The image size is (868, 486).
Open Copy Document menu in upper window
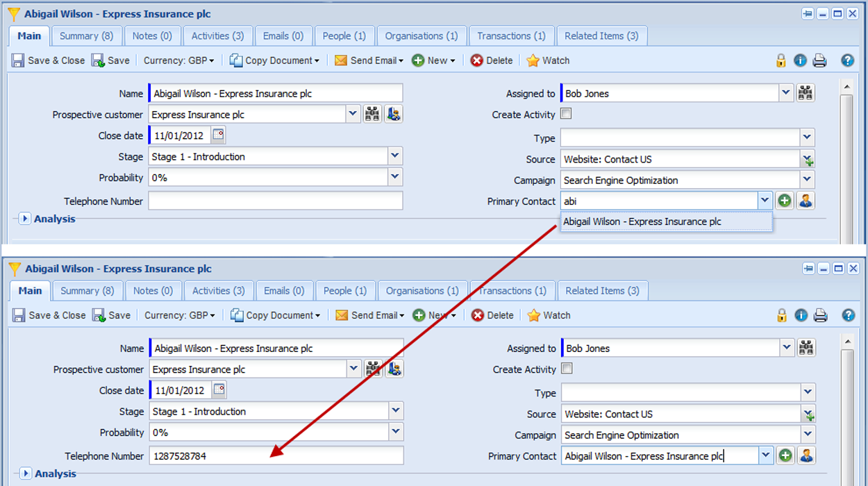tap(274, 60)
